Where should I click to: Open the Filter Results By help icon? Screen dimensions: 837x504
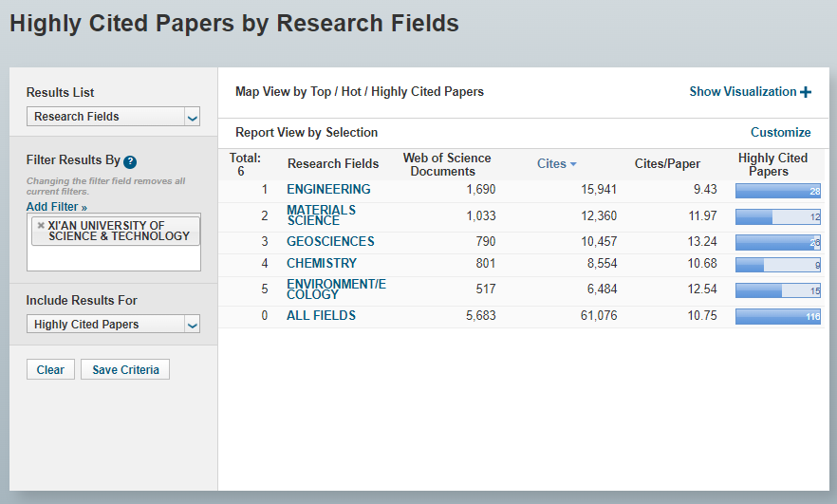130,161
